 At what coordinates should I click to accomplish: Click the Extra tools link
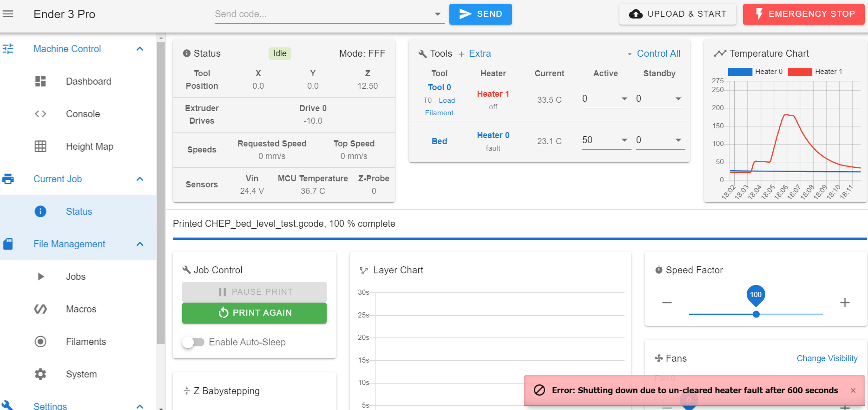(x=480, y=53)
